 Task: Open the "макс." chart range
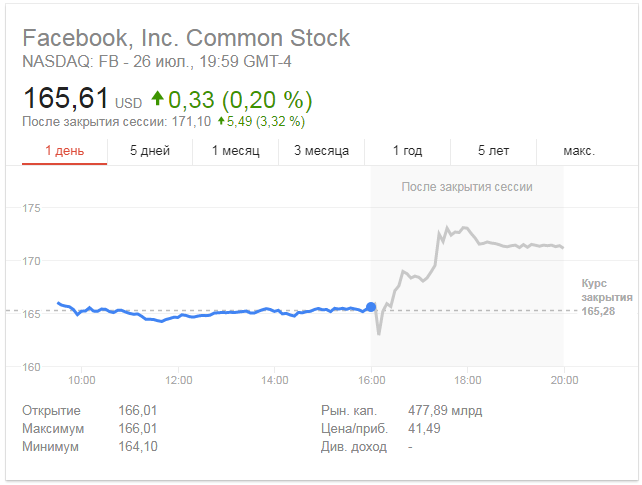(x=579, y=151)
